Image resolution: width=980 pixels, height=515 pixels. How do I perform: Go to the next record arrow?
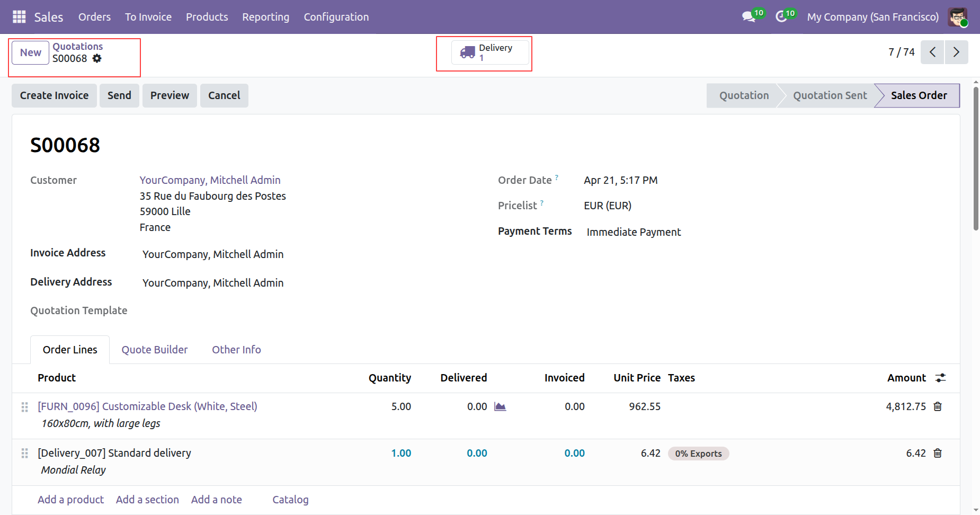pyautogui.click(x=956, y=52)
